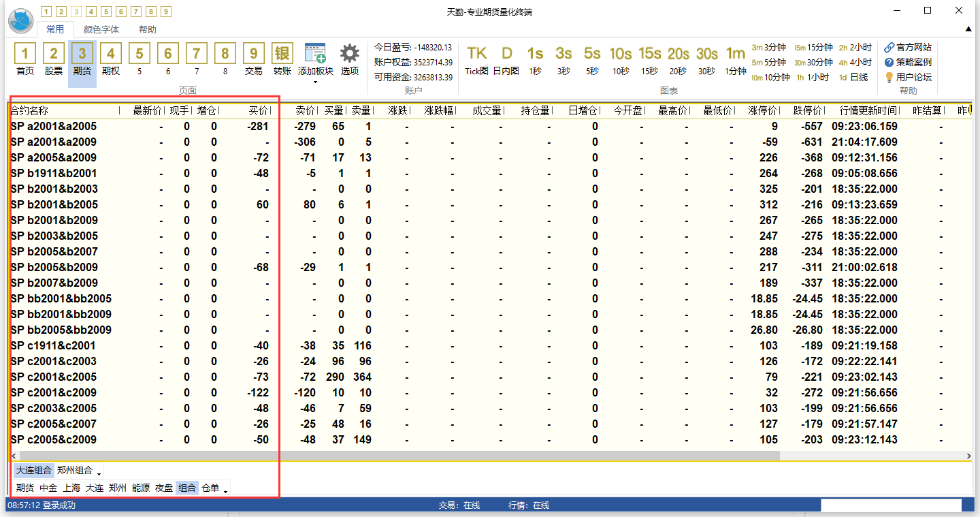Open the 交易 trading page icon
Viewport: 980px width, 517px height.
254,60
